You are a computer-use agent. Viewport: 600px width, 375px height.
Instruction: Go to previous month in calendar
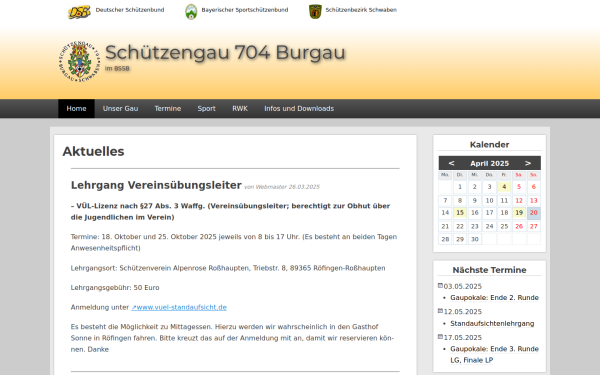point(451,163)
